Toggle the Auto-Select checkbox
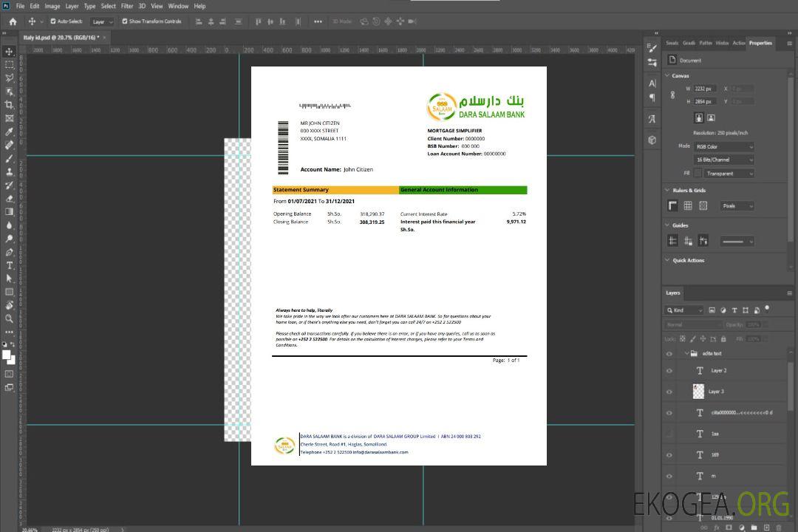Viewport: 798px width, 532px height. [x=53, y=21]
